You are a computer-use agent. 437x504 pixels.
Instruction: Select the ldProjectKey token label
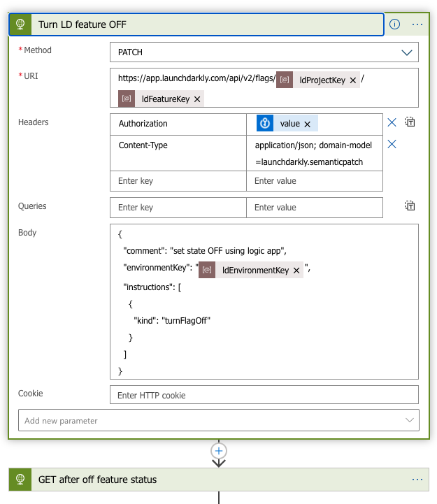(x=322, y=80)
